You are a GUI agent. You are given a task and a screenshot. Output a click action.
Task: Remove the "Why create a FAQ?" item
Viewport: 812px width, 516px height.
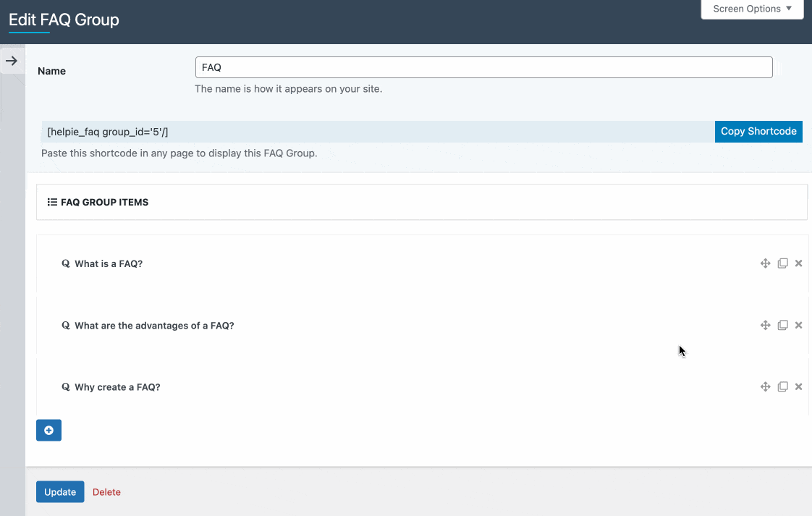(798, 386)
